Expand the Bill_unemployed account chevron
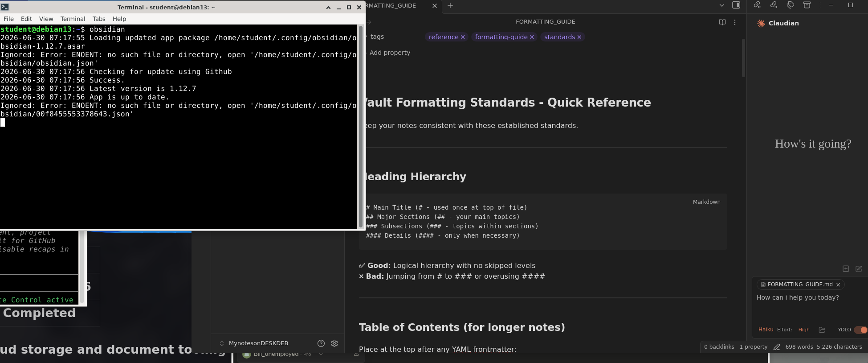 click(x=321, y=354)
